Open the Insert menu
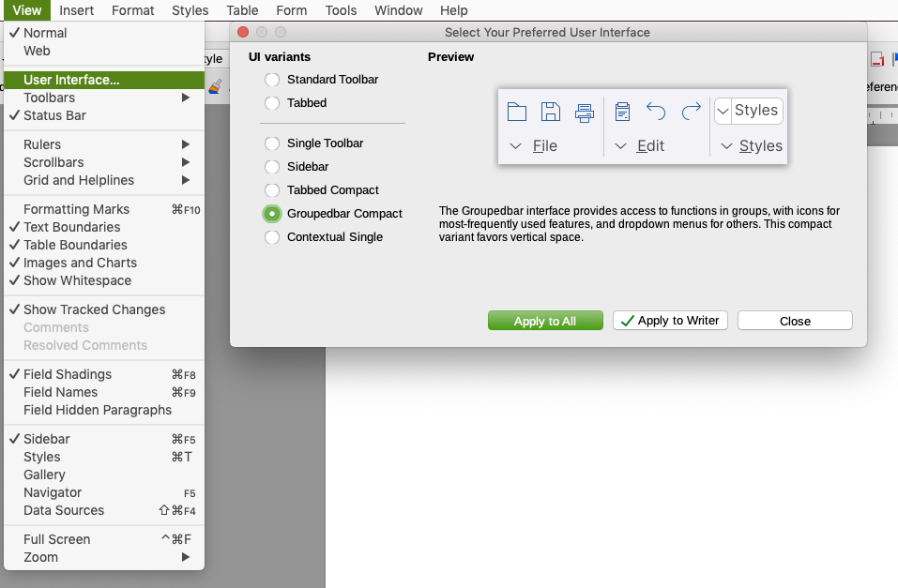This screenshot has height=588, width=898. 76,10
